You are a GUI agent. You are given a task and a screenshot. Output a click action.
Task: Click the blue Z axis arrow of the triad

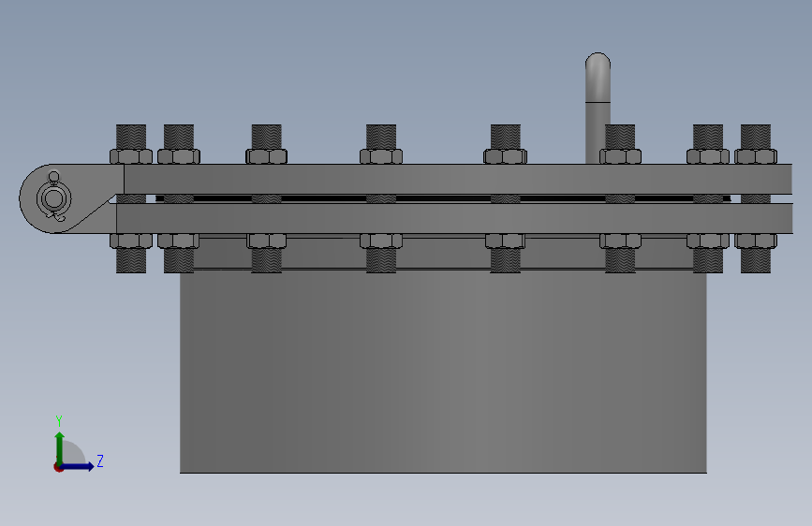click(78, 466)
